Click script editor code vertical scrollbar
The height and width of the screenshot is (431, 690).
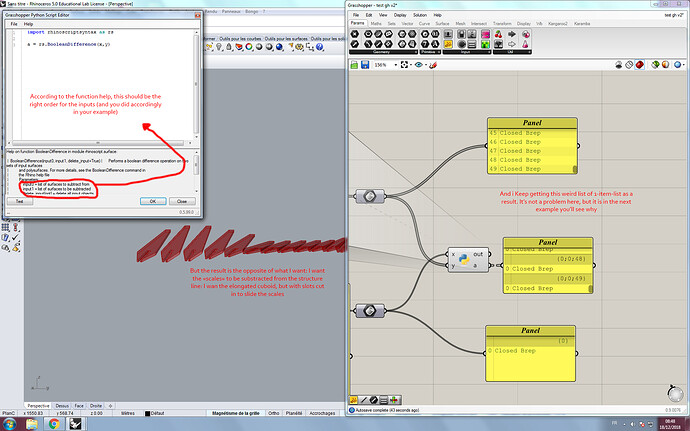pyautogui.click(x=196, y=85)
